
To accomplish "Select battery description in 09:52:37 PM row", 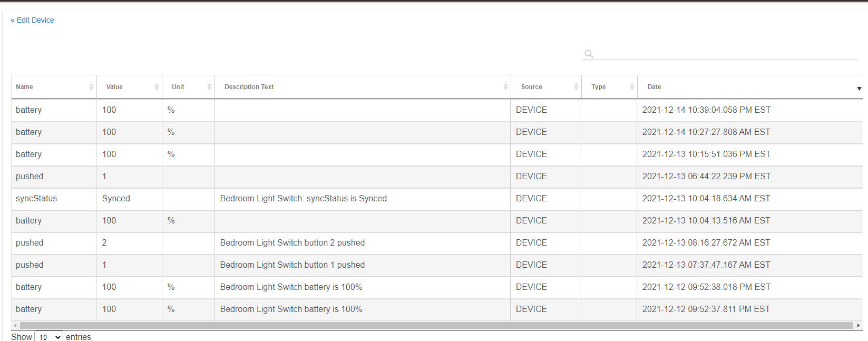I will pyautogui.click(x=291, y=309).
